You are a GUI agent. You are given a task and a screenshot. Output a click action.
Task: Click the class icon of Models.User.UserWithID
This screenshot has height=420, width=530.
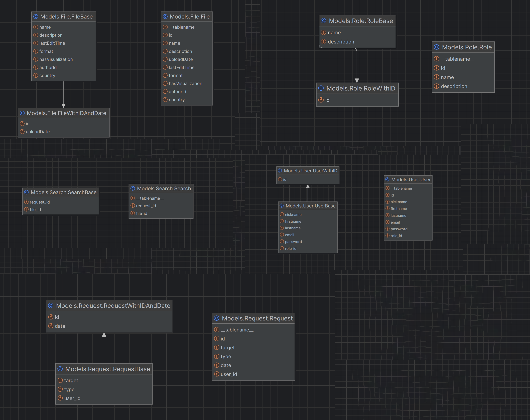pyautogui.click(x=280, y=170)
